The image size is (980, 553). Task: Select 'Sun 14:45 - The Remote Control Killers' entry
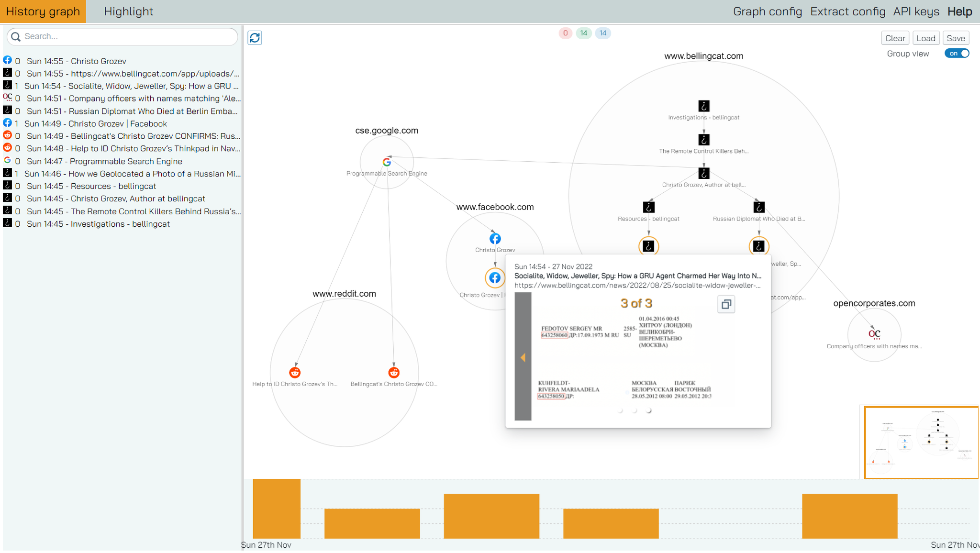point(122,211)
